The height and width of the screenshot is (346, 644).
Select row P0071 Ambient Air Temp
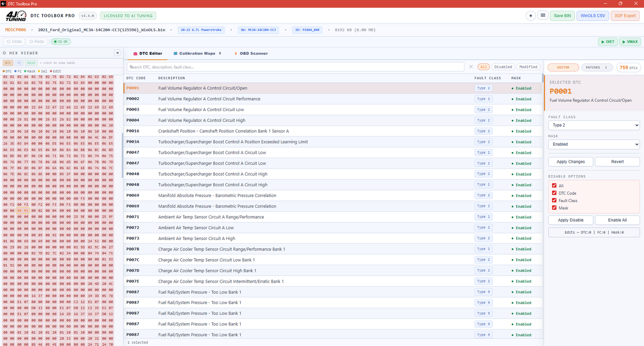click(332, 217)
